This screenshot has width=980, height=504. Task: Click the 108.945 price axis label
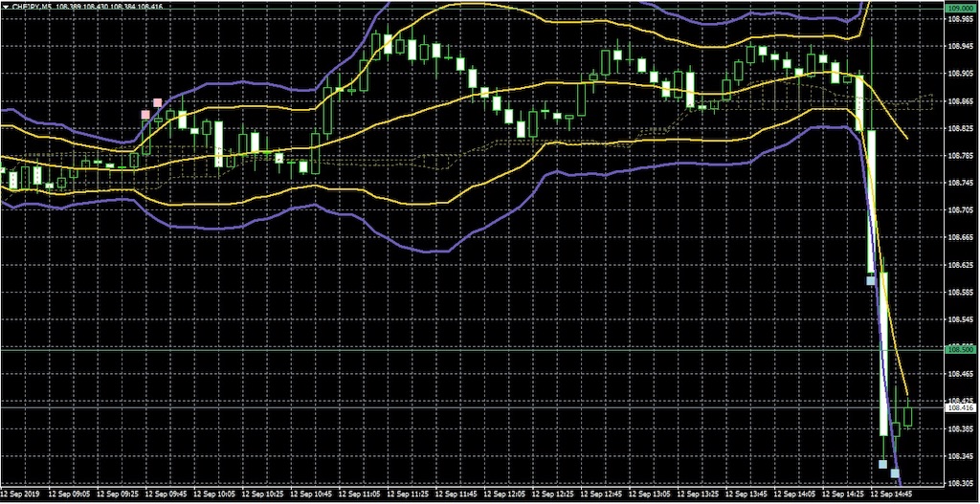[961, 47]
